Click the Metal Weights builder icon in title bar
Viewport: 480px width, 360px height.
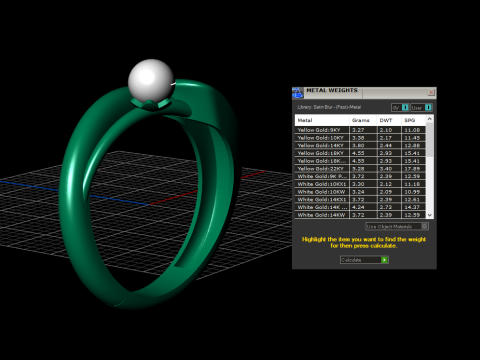point(298,93)
